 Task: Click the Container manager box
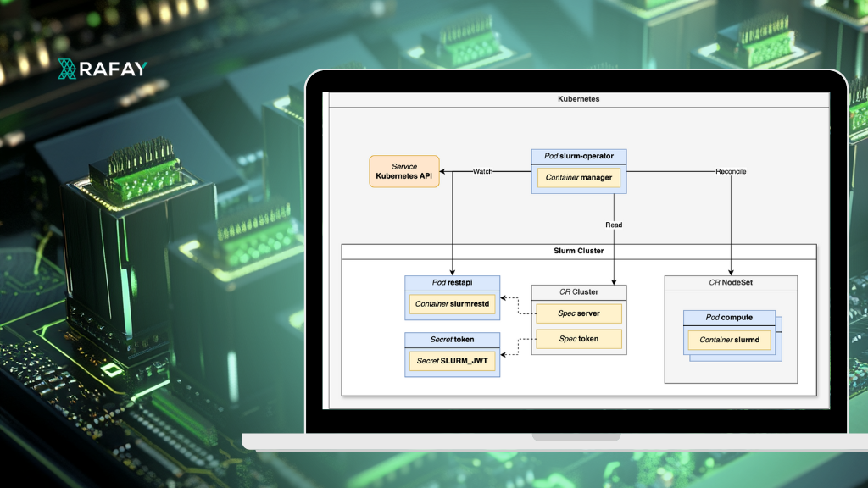click(x=578, y=178)
